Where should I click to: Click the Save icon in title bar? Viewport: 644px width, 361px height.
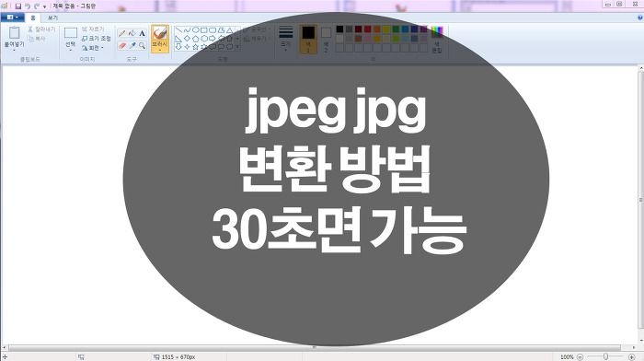(17, 6)
